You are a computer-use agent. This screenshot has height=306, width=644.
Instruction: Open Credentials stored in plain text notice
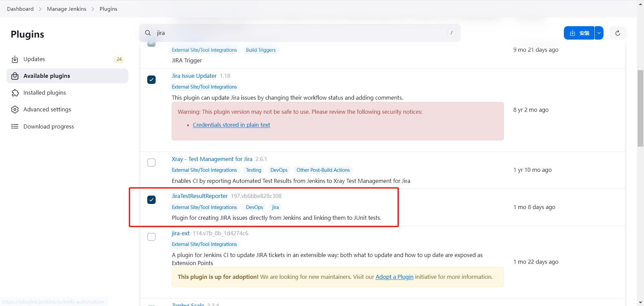click(x=231, y=125)
